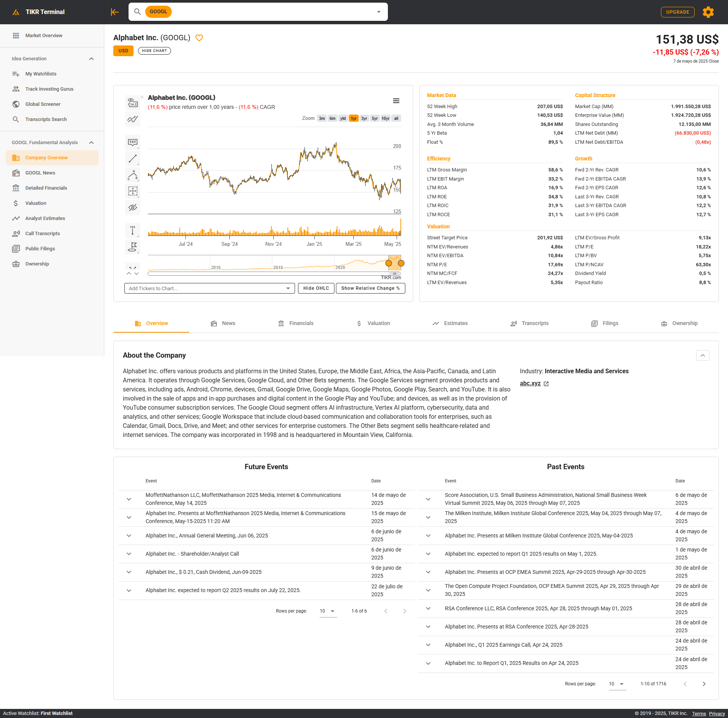728x718 pixels.
Task: Select the line segment drawing tool
Action: pos(132,159)
